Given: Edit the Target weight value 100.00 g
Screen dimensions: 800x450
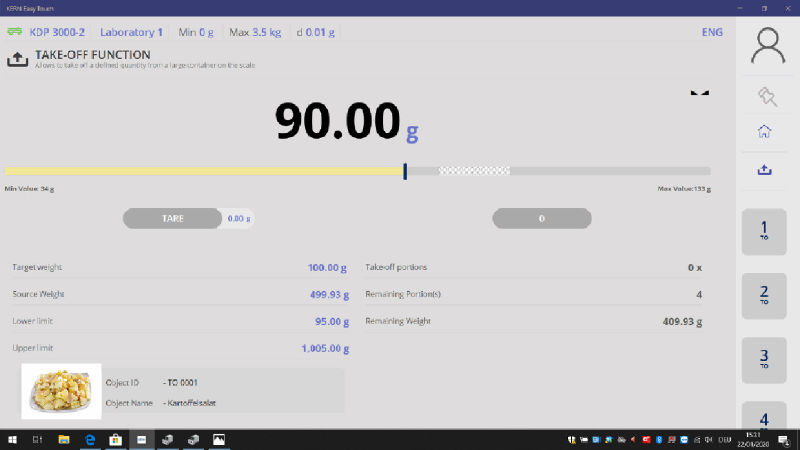Looking at the screenshot, I should (x=328, y=268).
